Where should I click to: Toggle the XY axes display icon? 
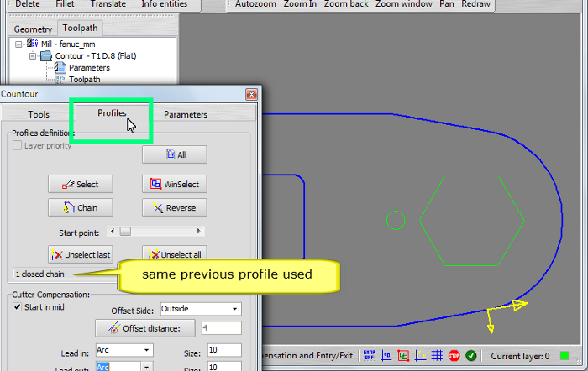(420, 355)
